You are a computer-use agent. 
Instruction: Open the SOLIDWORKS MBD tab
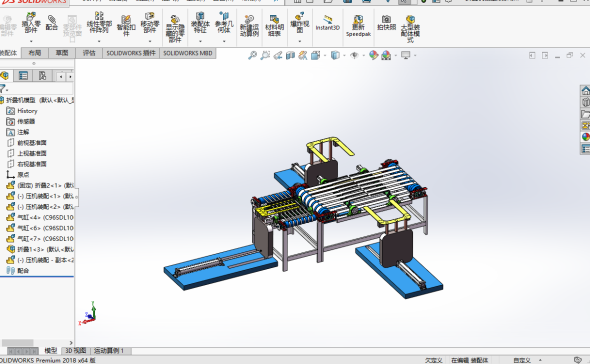[187, 53]
